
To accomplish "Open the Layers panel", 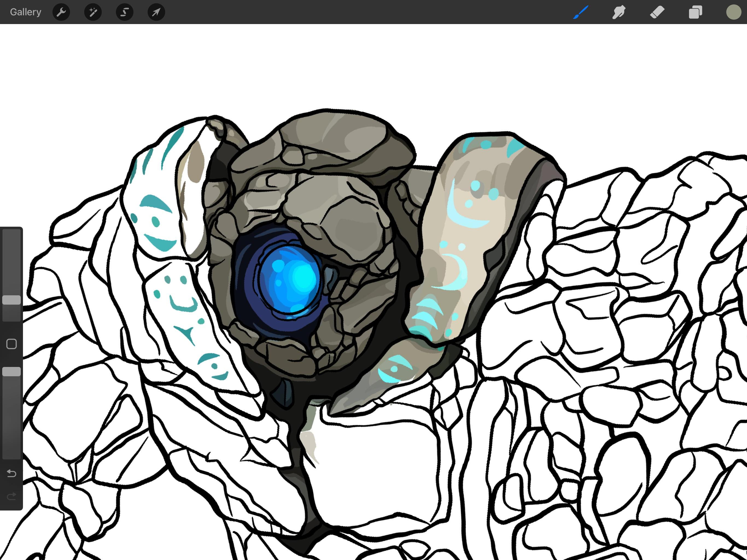I will click(695, 12).
